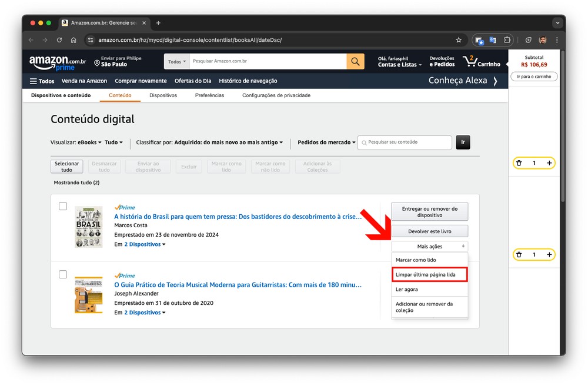Open the shopping cart icon
Image resolution: width=588 pixels, height=385 pixels.
click(470, 61)
